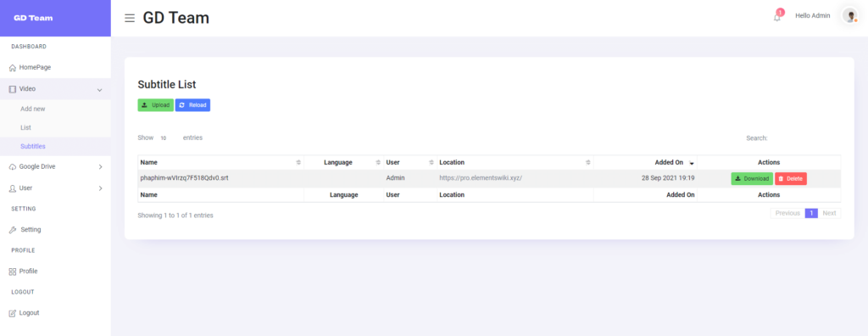Viewport: 868px width, 336px height.
Task: Sort by User column arrows
Action: point(431,162)
